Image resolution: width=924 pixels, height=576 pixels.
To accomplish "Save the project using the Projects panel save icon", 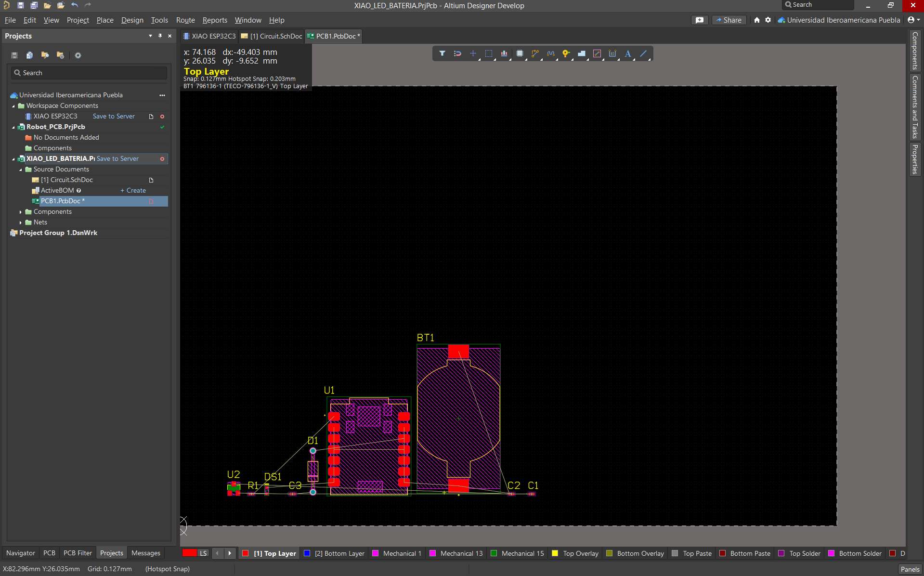I will [14, 55].
